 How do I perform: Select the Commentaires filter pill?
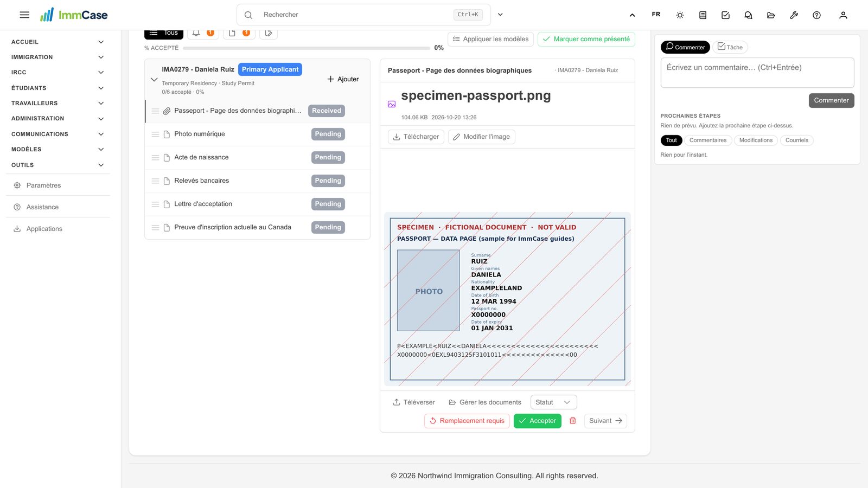point(708,140)
